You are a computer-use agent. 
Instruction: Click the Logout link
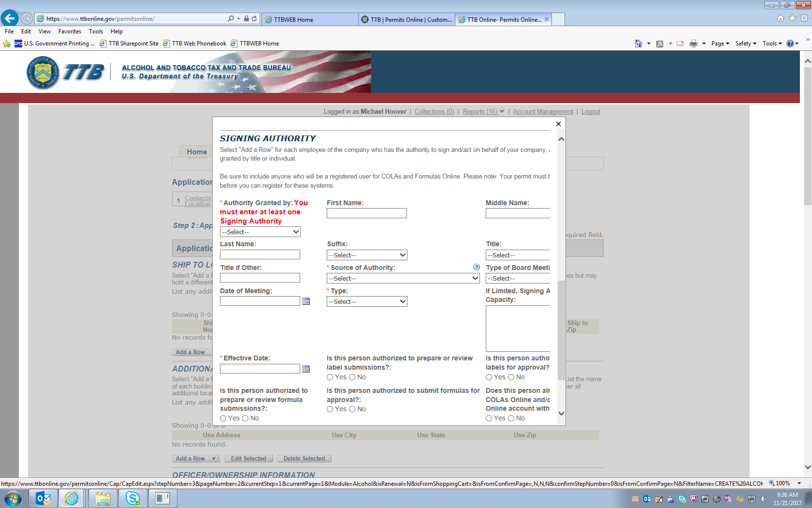coord(590,112)
